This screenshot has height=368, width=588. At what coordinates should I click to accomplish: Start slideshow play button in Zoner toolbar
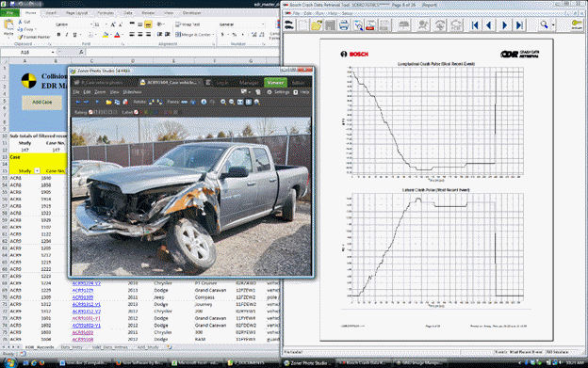pos(97,102)
